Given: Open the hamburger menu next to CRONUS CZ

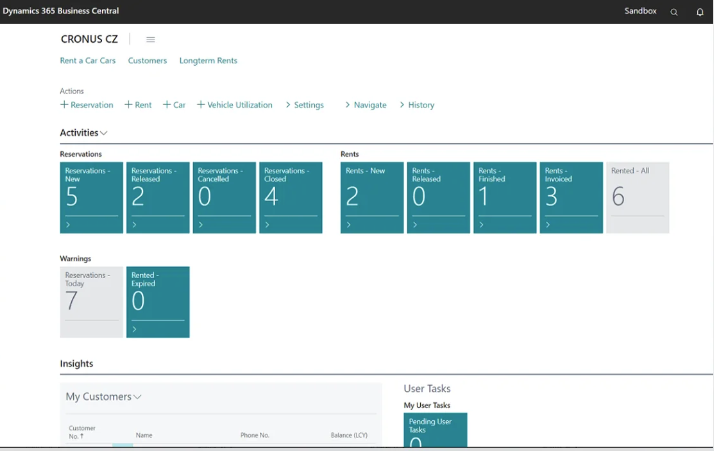Looking at the screenshot, I should pyautogui.click(x=150, y=40).
